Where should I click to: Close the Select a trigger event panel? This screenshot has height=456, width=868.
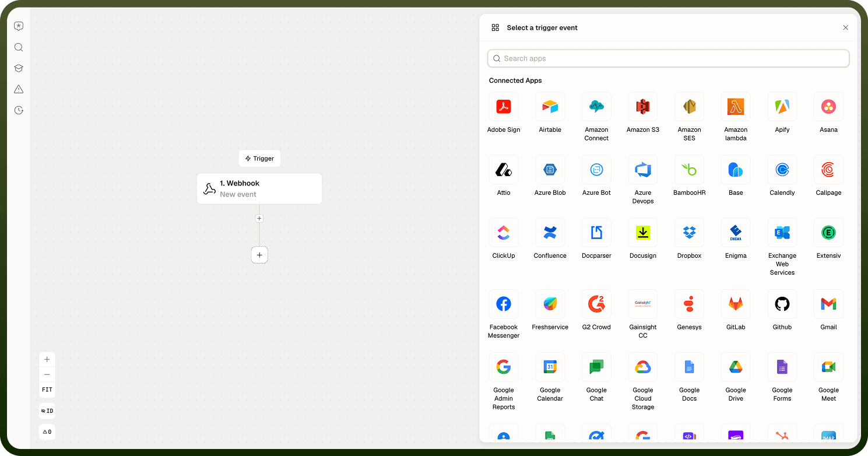click(845, 27)
